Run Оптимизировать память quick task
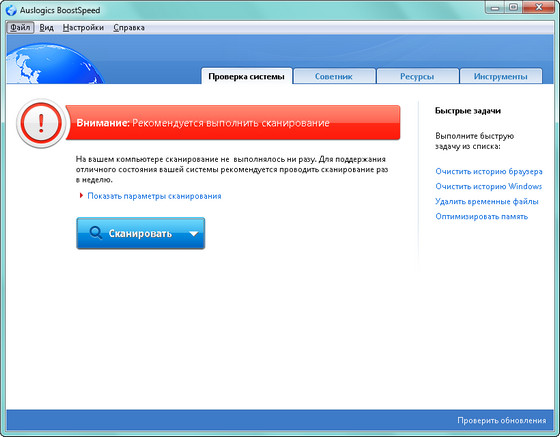This screenshot has width=560, height=437. click(x=481, y=216)
